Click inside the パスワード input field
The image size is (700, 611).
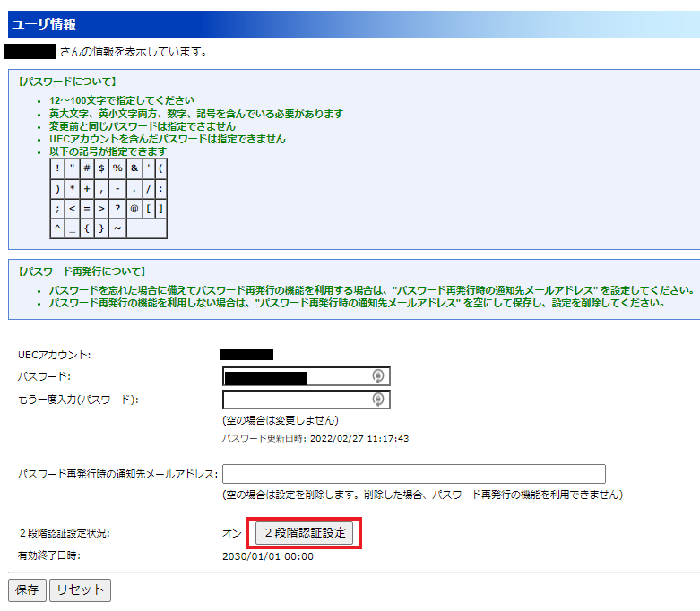click(296, 376)
